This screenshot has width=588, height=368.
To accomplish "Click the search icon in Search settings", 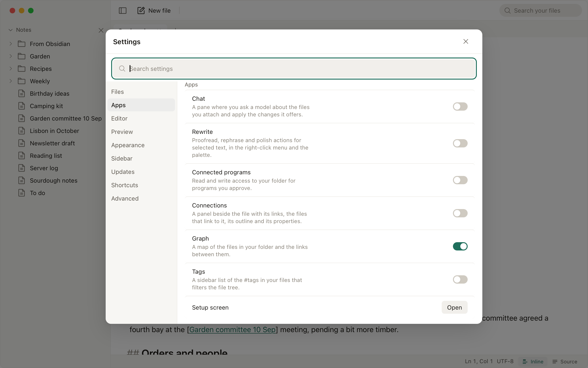I will pos(122,69).
